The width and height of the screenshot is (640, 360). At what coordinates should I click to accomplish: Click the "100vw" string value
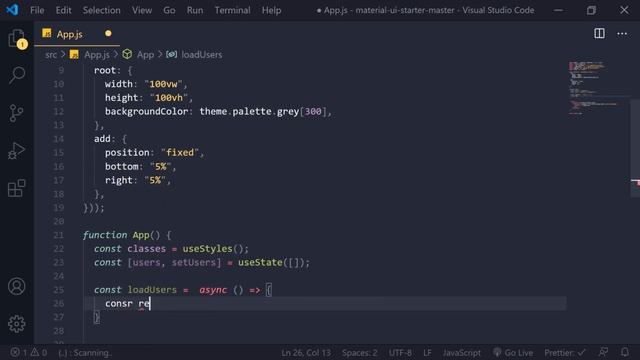(163, 84)
